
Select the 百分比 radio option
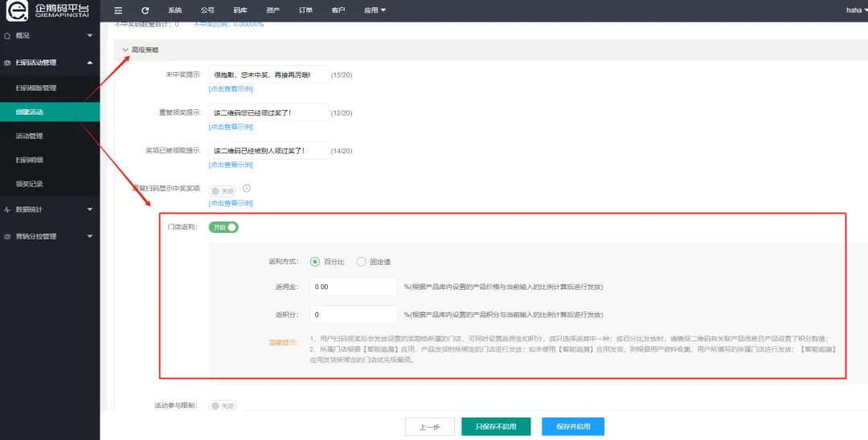(x=315, y=262)
